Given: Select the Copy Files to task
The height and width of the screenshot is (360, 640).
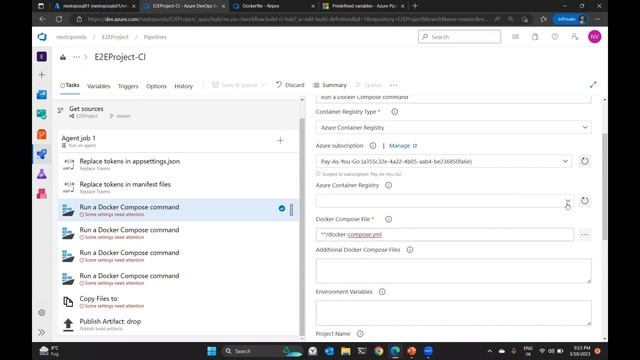Looking at the screenshot, I should point(178,302).
